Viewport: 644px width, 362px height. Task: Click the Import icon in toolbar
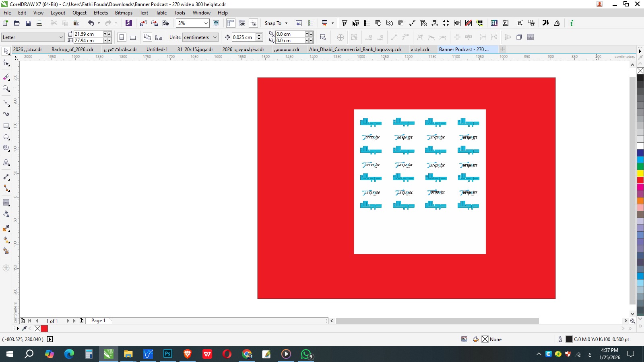[143, 23]
